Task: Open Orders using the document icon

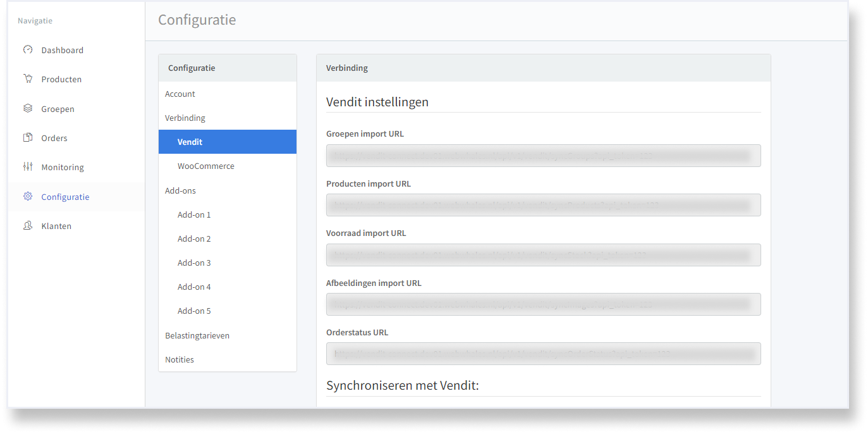Action: (27, 137)
